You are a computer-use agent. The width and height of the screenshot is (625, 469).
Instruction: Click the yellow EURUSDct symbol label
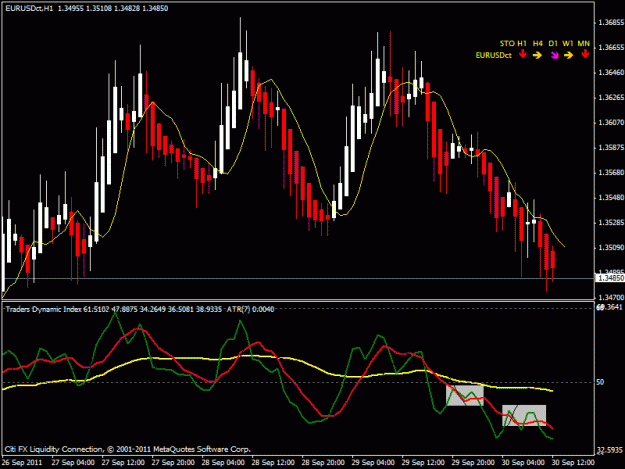493,55
